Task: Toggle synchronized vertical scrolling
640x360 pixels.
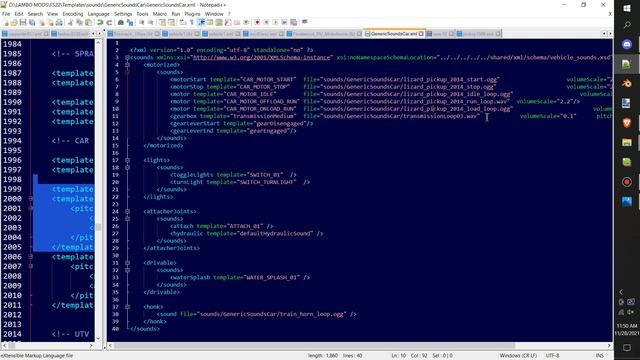Action: coord(162,22)
